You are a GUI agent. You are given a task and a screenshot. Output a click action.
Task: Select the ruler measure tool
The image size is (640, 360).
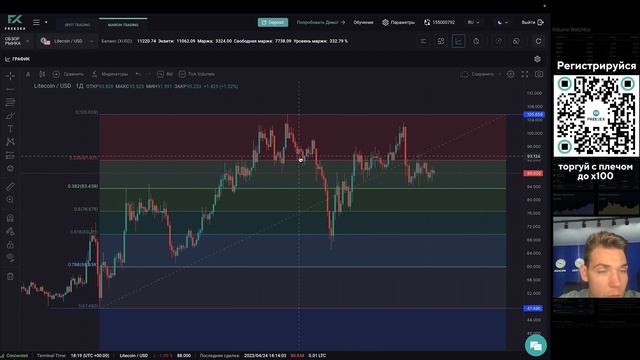click(x=10, y=187)
